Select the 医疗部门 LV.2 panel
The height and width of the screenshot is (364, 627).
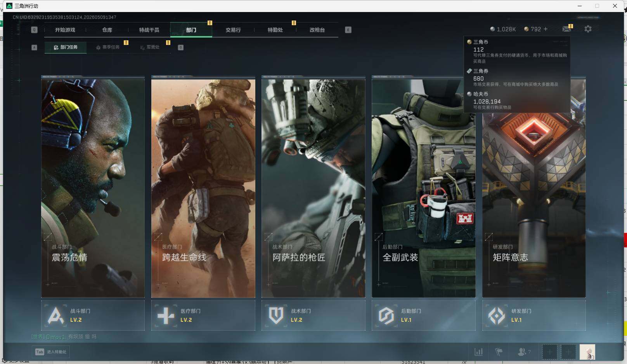tap(203, 316)
